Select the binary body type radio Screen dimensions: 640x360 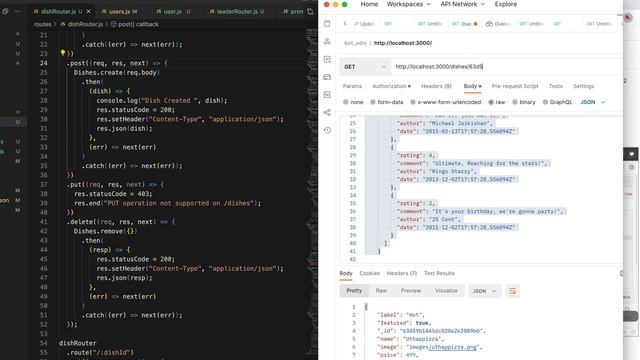(x=515, y=102)
